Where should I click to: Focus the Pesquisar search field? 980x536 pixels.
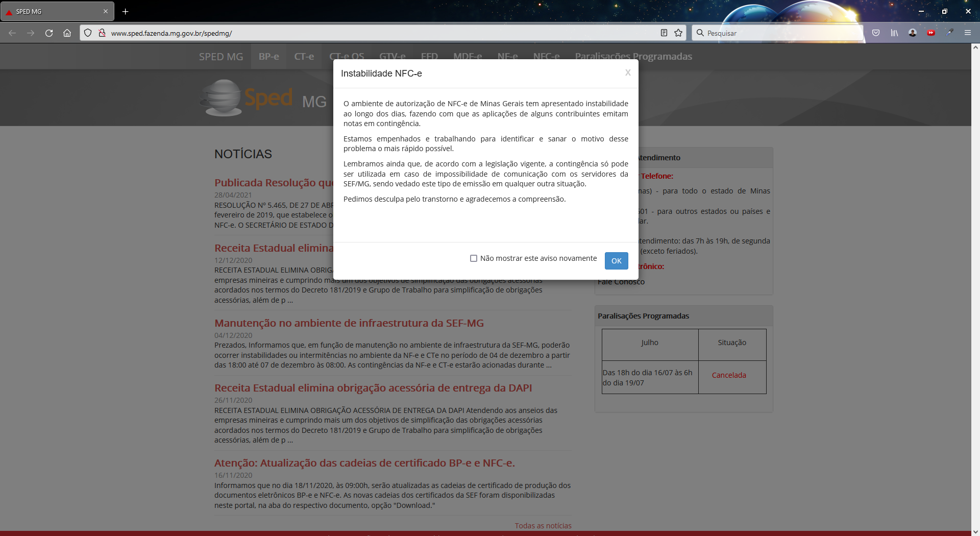coord(783,33)
